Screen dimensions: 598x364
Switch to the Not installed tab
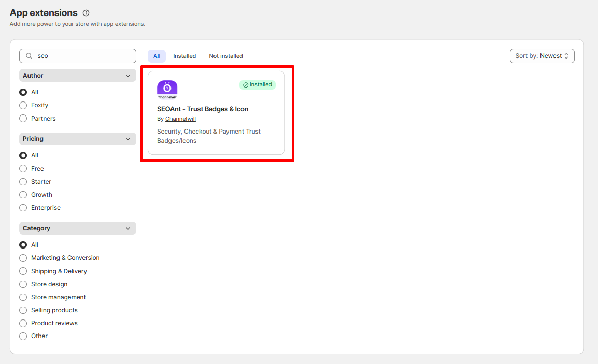(x=226, y=56)
